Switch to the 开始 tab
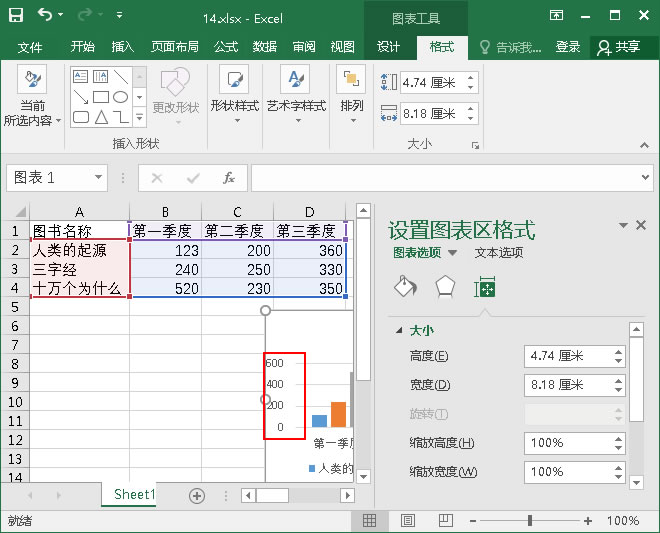 tap(82, 47)
